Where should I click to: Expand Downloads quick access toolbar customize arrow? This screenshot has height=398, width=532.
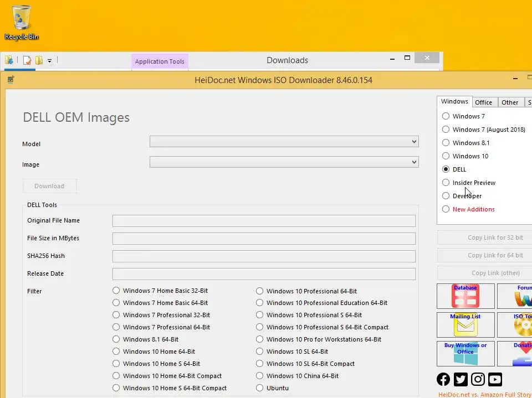[49, 61]
